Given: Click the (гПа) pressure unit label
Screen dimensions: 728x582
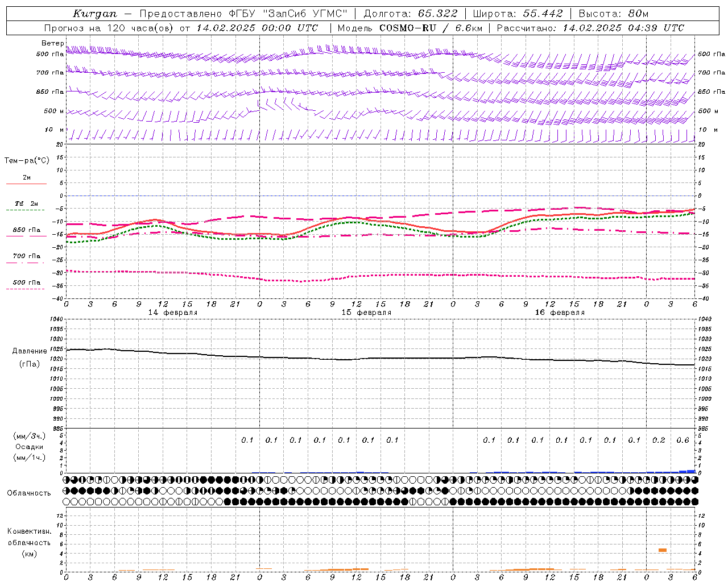Looking at the screenshot, I should (30, 364).
